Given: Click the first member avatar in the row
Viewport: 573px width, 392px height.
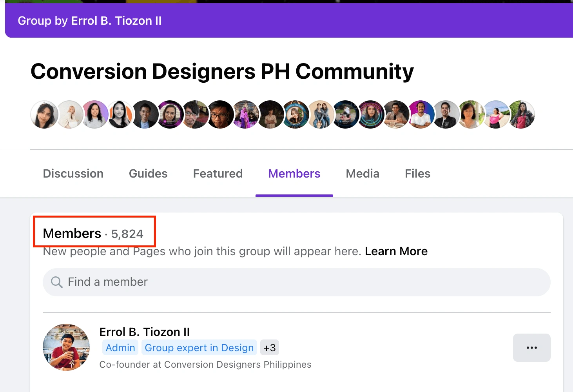Looking at the screenshot, I should coord(45,114).
